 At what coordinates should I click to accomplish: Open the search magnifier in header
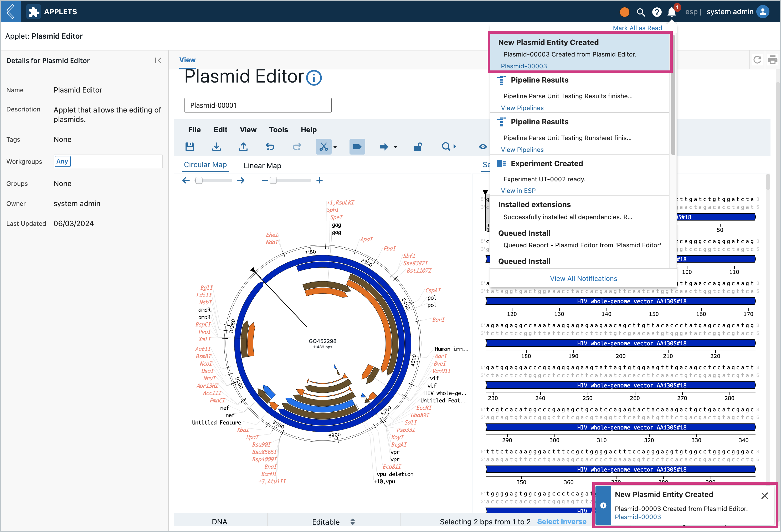[641, 12]
